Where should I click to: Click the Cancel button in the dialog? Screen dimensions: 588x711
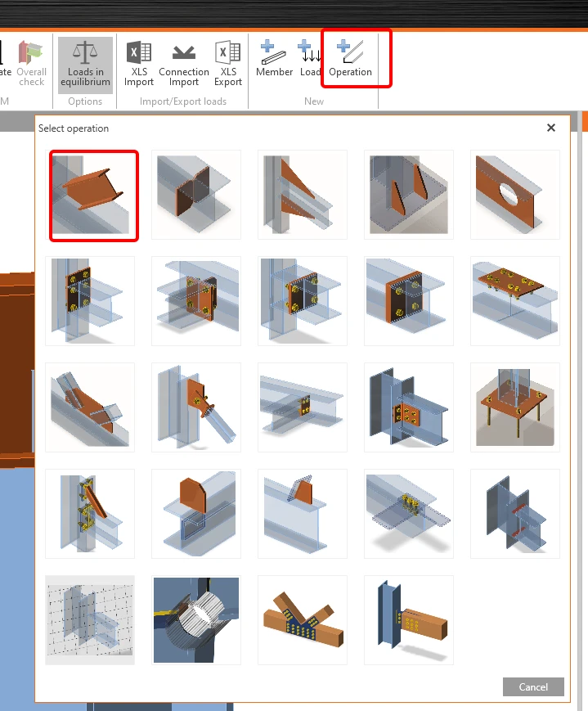click(533, 687)
